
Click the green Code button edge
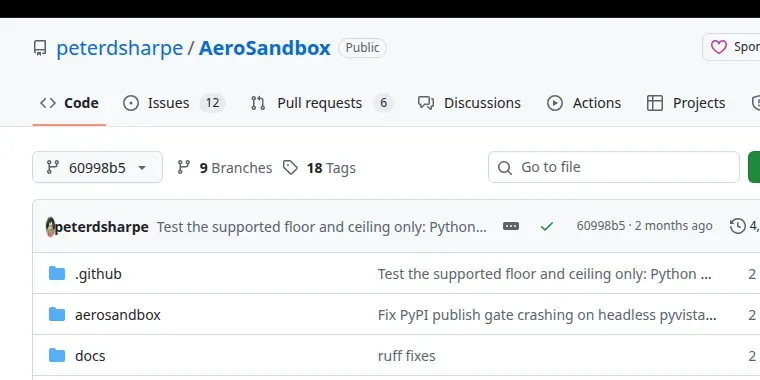[754, 167]
